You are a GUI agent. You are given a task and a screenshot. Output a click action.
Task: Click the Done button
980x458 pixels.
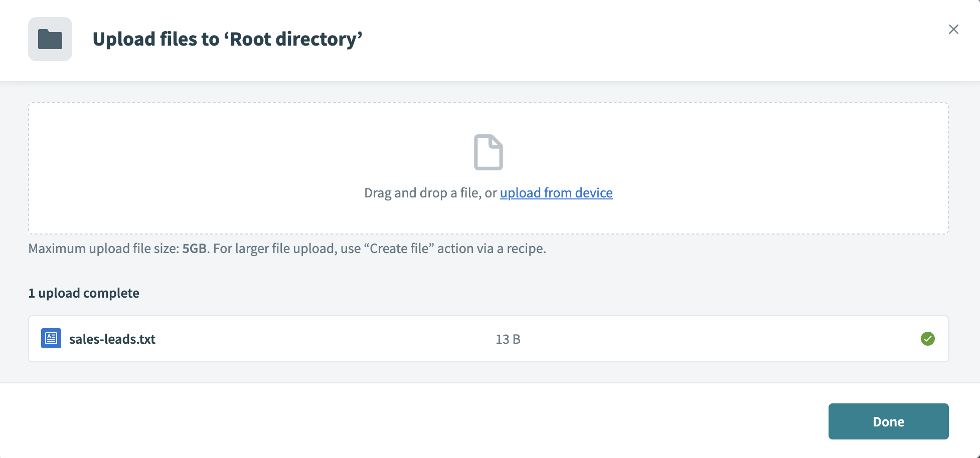tap(888, 421)
